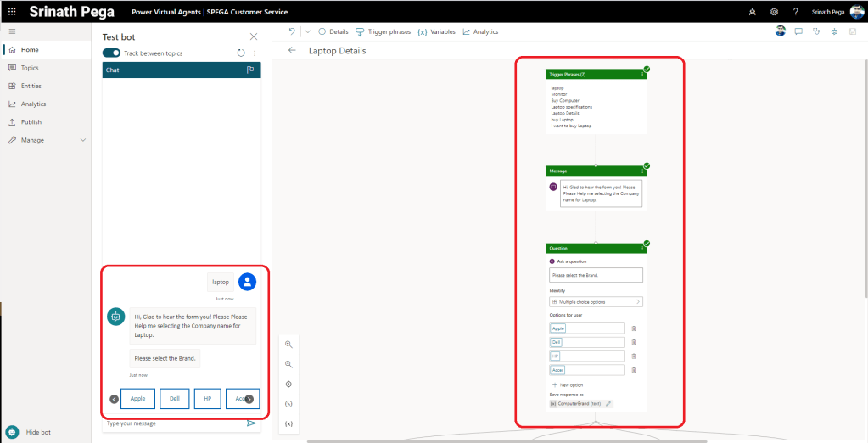
Task: Open the app launcher waffle icon
Action: pos(12,12)
